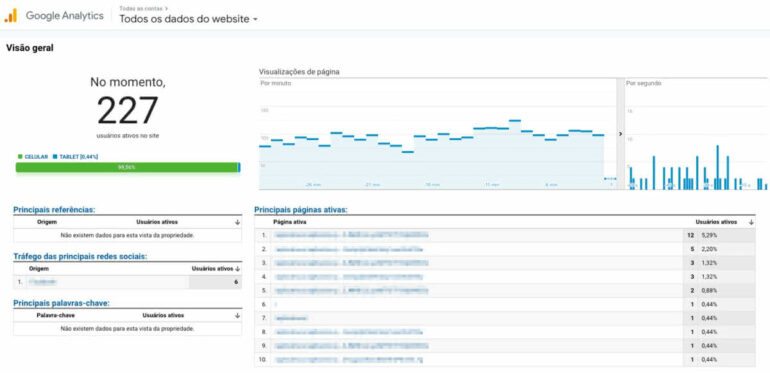Click the green device share bar
This screenshot has width=770, height=373.
127,167
